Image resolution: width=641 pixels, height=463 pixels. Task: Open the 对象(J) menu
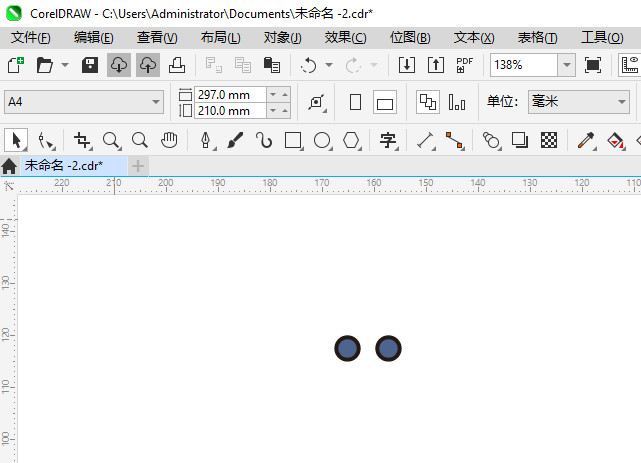282,38
